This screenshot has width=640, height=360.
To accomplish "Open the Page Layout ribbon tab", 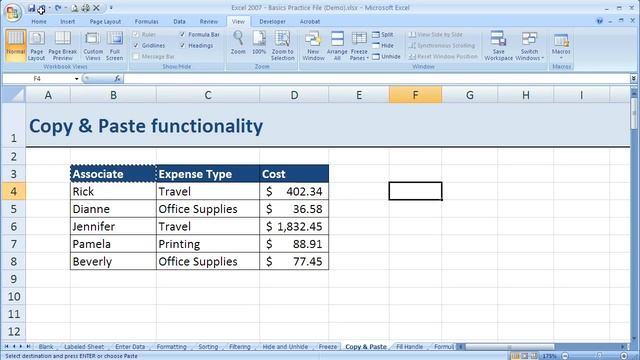I will tap(105, 22).
